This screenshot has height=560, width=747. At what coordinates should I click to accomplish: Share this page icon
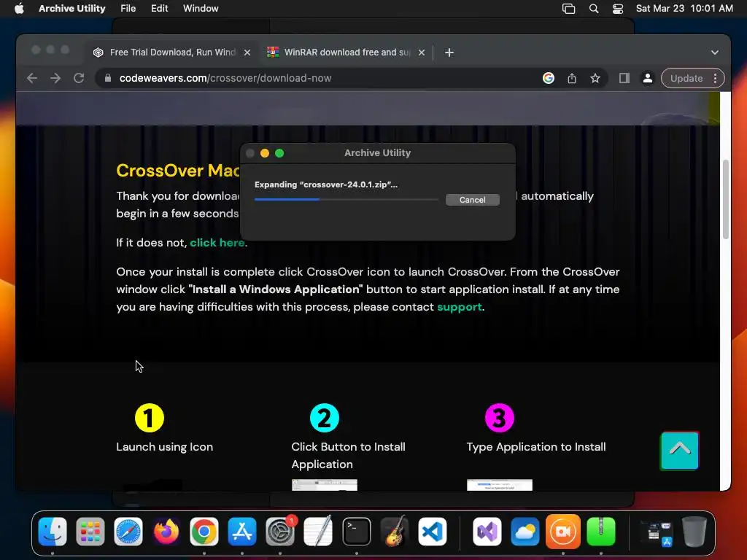572,78
